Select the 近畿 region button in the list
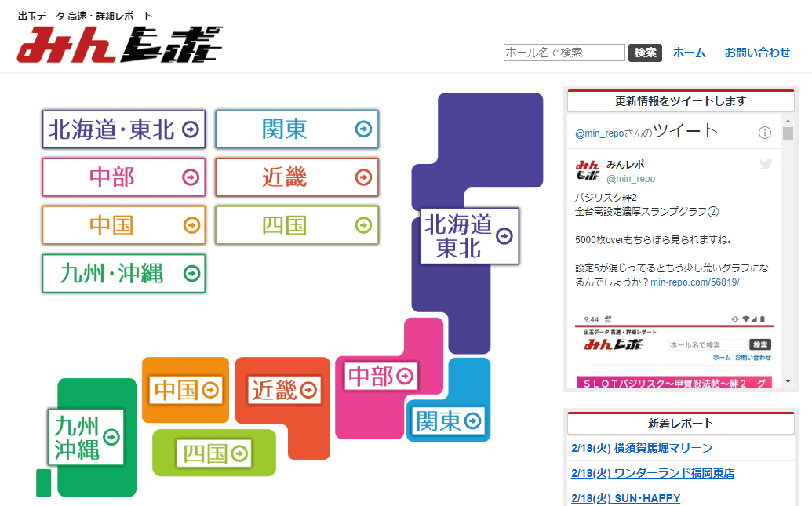This screenshot has width=812, height=506. (x=297, y=177)
